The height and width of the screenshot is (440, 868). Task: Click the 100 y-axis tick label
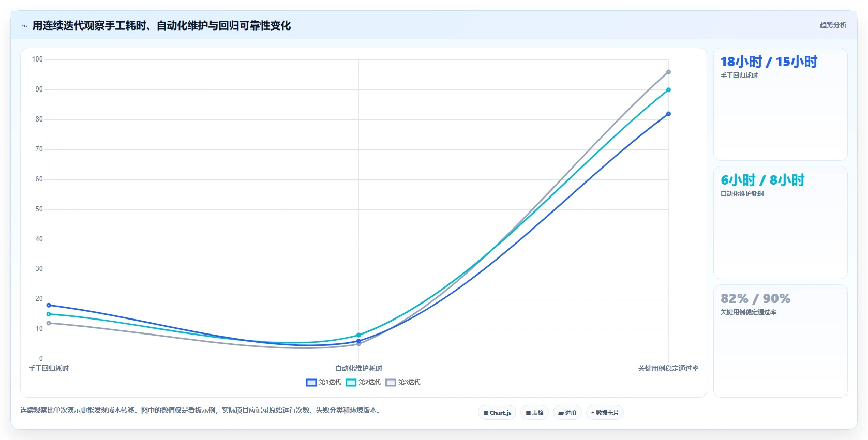point(37,59)
